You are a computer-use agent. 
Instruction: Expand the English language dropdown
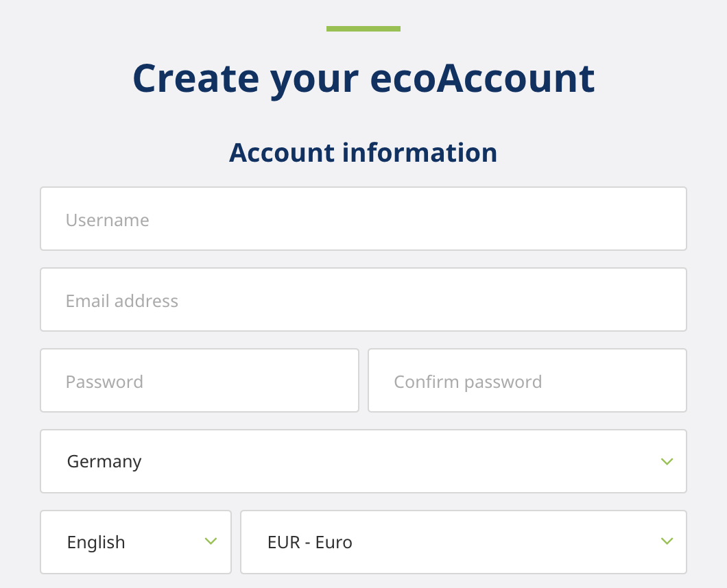136,542
